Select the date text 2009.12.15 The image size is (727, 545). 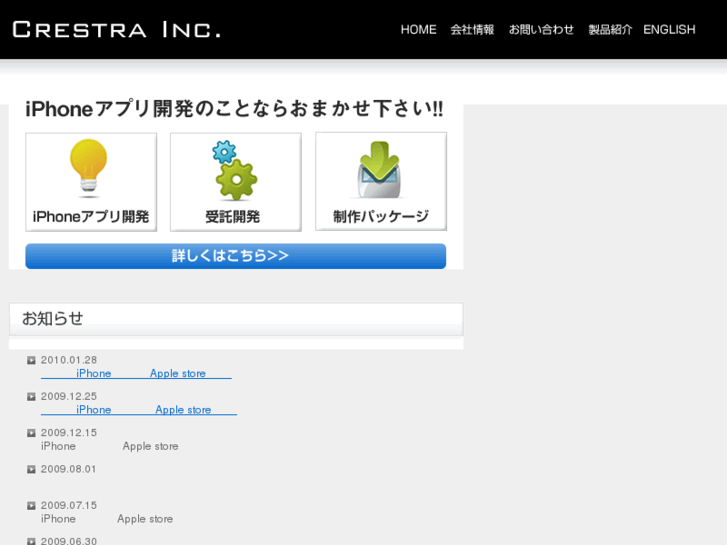click(x=69, y=432)
